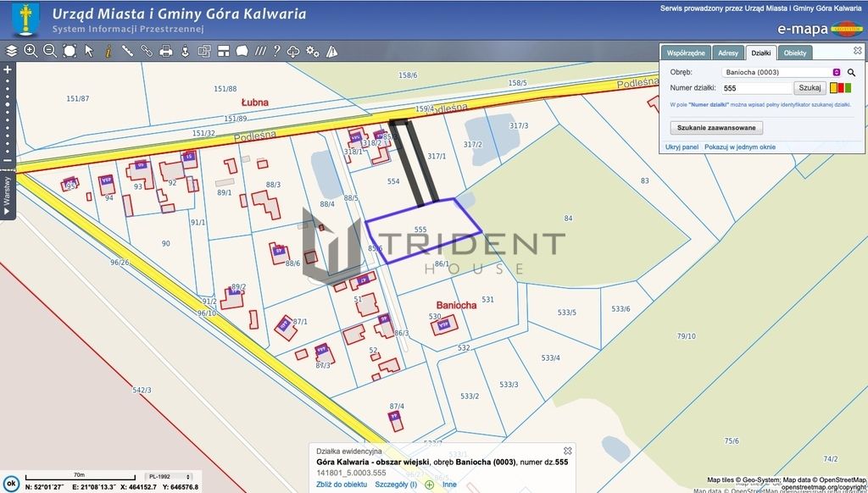Click the city coat of arms logo
Viewport: 868px width, 493px height.
[25, 19]
